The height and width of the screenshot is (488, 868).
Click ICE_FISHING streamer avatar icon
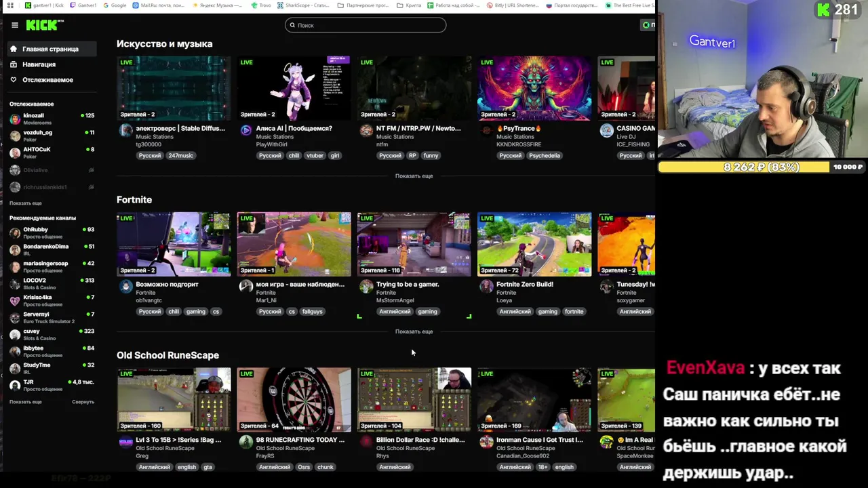click(606, 131)
